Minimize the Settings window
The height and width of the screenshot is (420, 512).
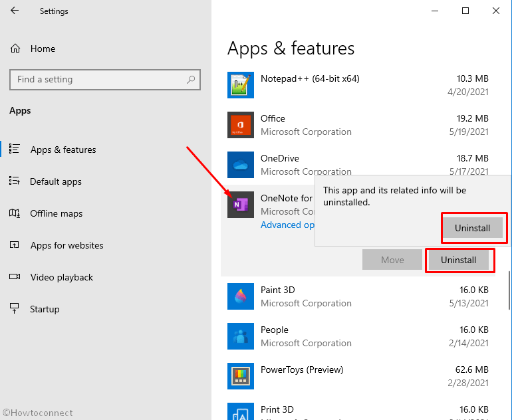coord(435,11)
